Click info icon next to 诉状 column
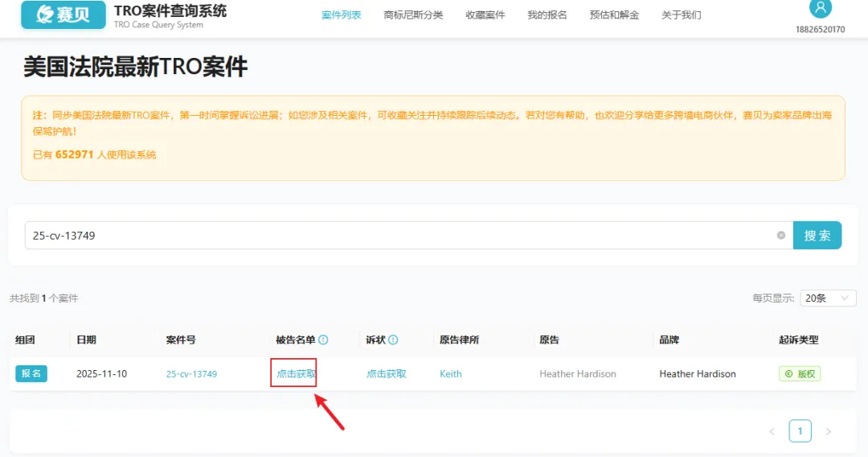The width and height of the screenshot is (868, 457). 393,340
